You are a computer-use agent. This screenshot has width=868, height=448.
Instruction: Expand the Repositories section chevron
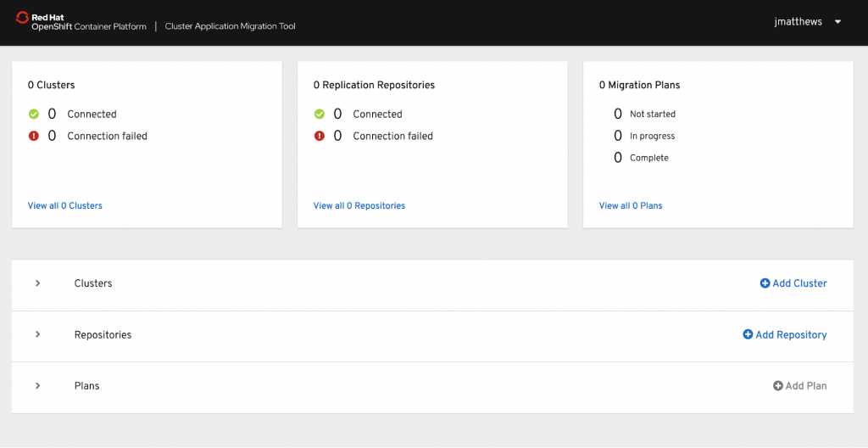38,334
